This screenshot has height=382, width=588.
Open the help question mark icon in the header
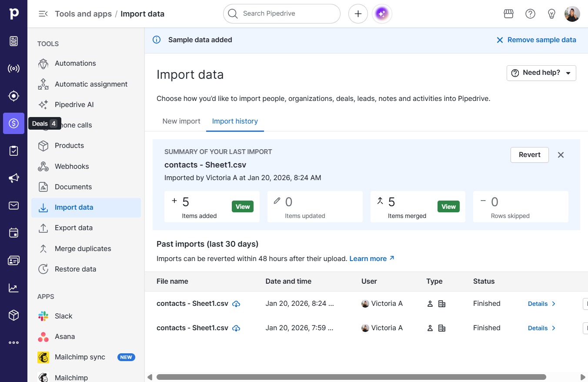530,14
